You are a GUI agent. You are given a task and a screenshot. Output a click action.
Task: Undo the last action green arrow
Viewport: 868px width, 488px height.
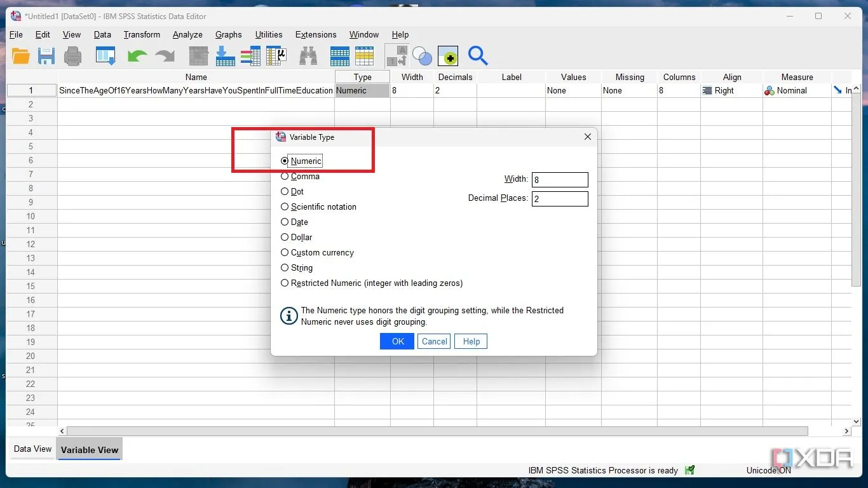pyautogui.click(x=137, y=57)
